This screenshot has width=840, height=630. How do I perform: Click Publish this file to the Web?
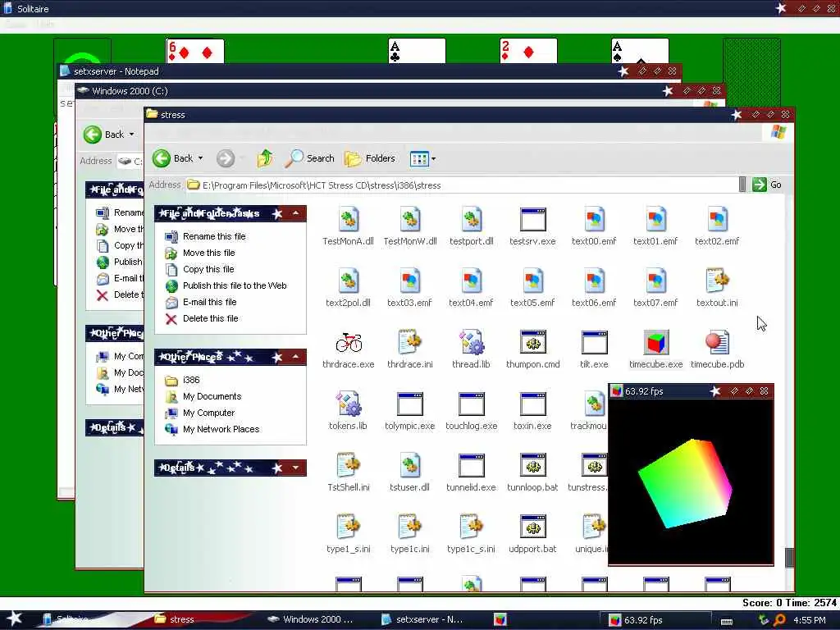235,285
